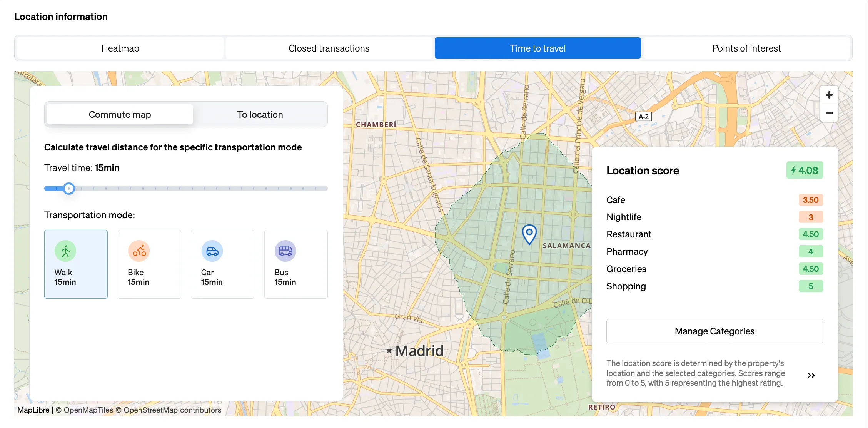Click the Shopping score 5 badge
The image size is (868, 428).
(x=811, y=286)
